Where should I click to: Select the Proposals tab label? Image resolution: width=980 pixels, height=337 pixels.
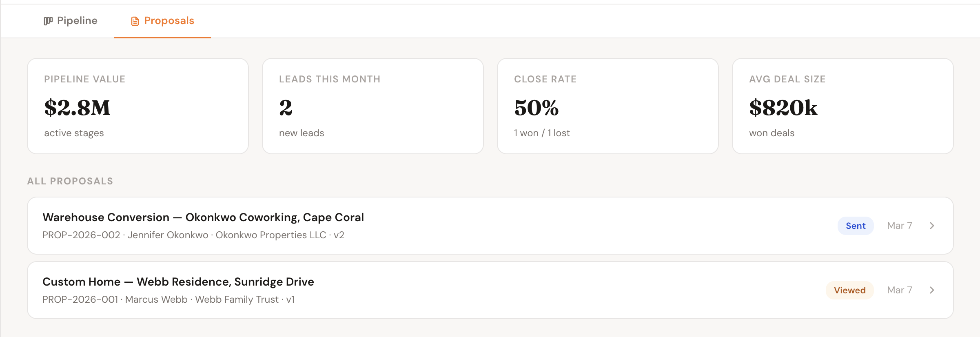[x=169, y=21]
